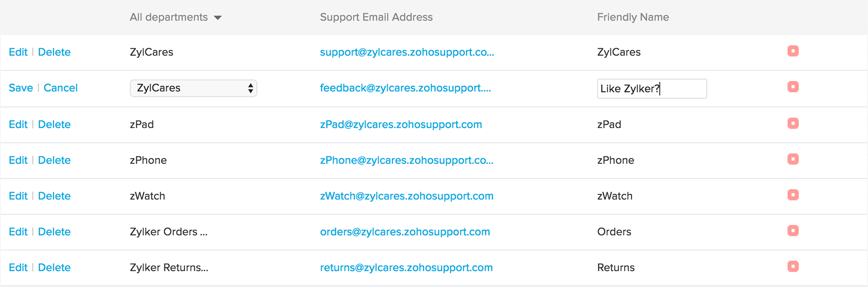Click the red status icon in Returns row
This screenshot has height=287, width=868.
point(793,266)
